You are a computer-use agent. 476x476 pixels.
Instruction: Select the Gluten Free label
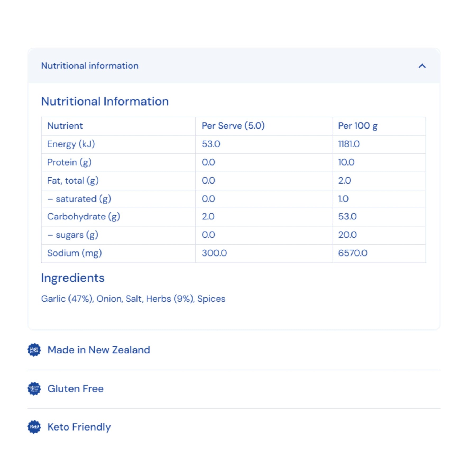coord(76,388)
